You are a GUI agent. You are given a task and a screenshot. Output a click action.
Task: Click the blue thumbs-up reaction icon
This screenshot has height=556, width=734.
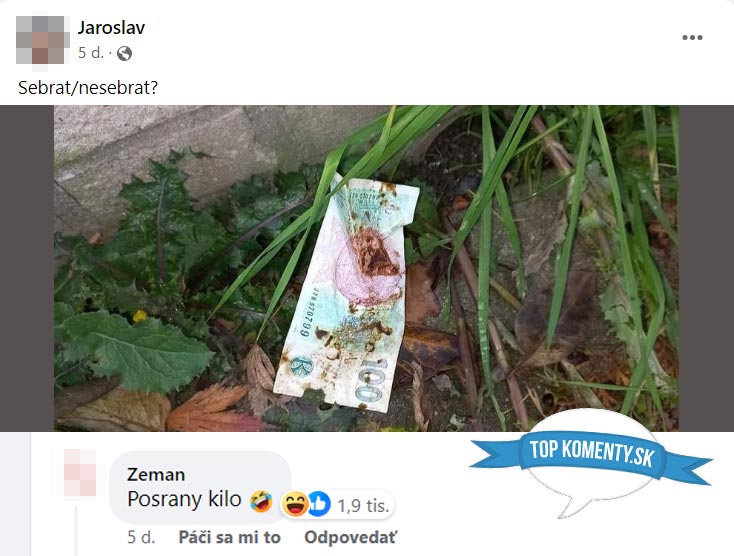click(x=319, y=504)
